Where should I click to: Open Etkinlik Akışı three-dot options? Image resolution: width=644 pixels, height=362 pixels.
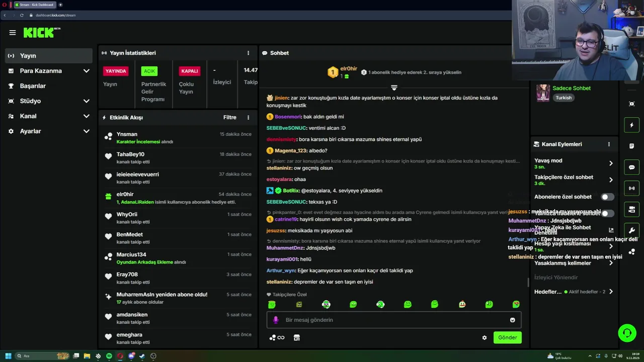click(x=248, y=117)
